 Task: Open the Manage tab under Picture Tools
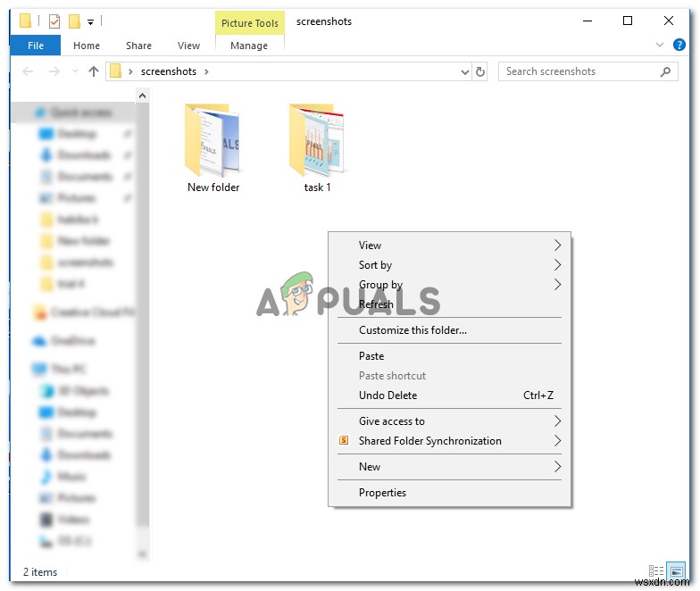click(249, 46)
